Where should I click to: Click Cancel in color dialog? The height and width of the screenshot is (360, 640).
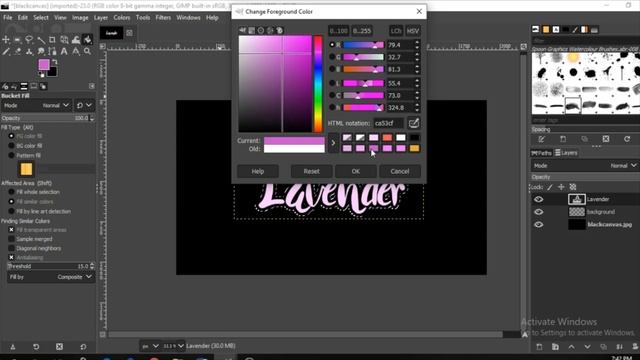pyautogui.click(x=400, y=171)
